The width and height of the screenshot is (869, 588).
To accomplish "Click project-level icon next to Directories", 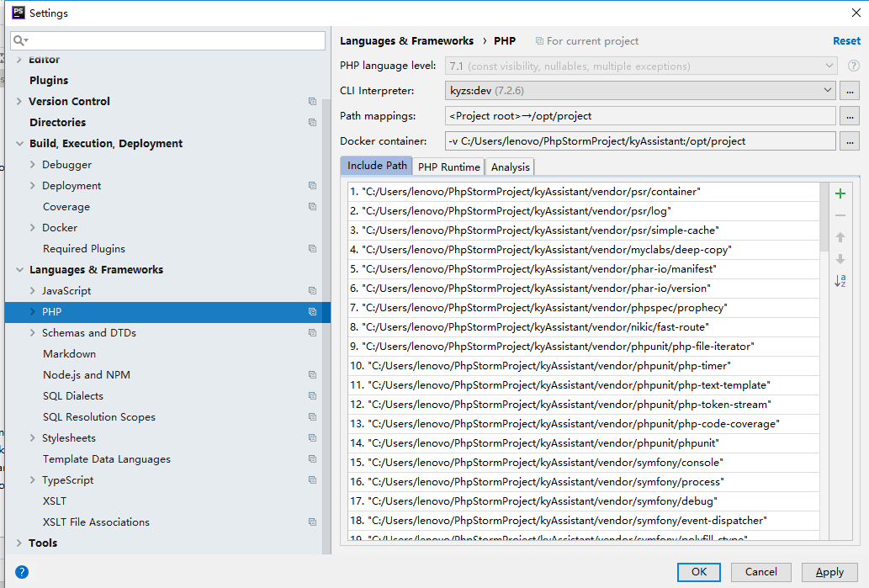I will point(313,123).
